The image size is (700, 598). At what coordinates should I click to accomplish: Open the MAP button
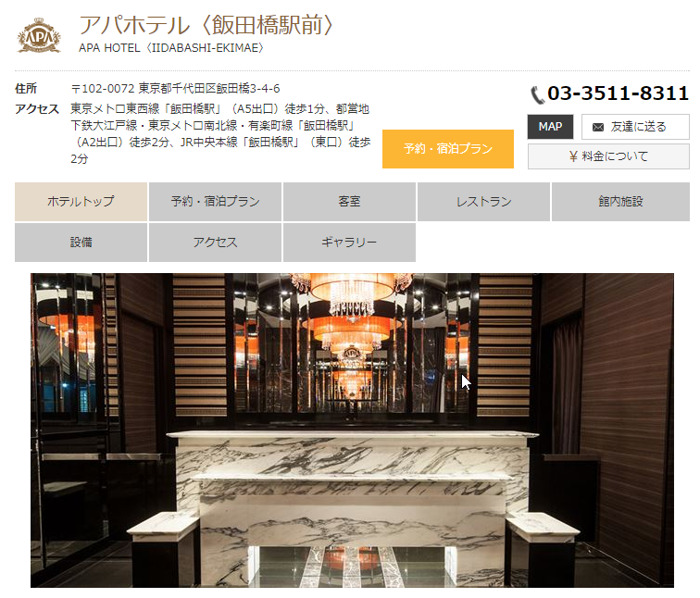(x=550, y=127)
